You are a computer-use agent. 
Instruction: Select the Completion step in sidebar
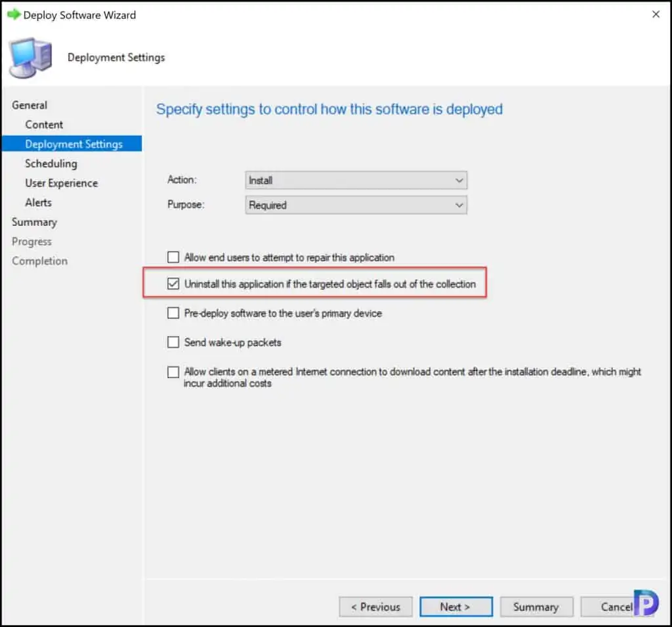tap(39, 261)
